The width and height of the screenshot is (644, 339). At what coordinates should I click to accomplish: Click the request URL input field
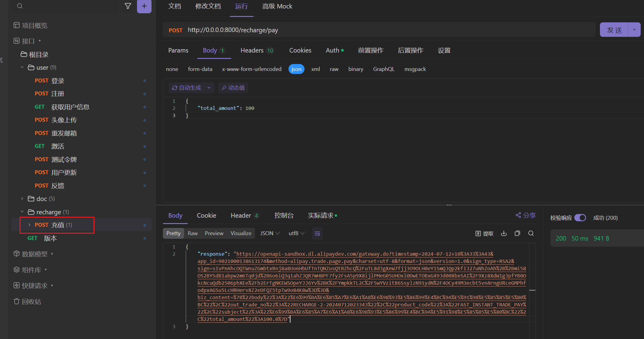(362, 30)
